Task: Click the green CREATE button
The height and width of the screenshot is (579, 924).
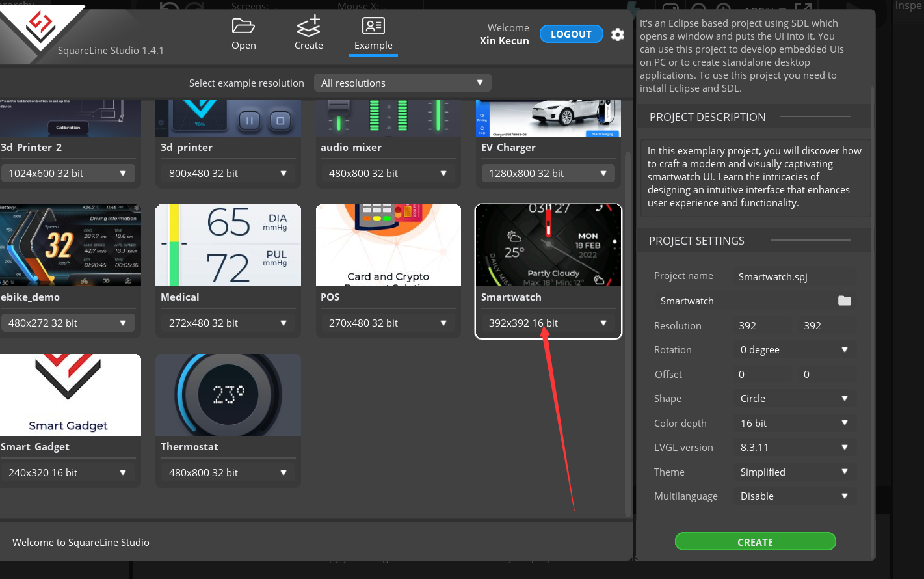Action: pos(755,541)
